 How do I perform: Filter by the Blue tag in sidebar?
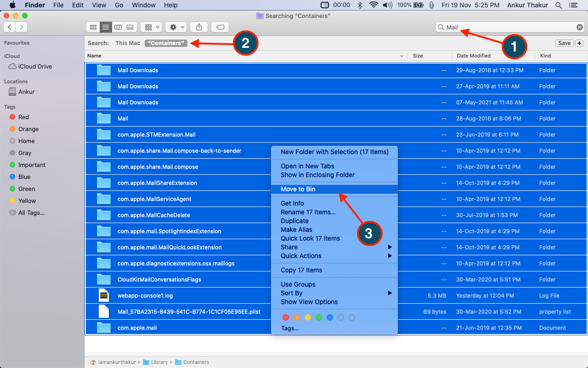20,177
